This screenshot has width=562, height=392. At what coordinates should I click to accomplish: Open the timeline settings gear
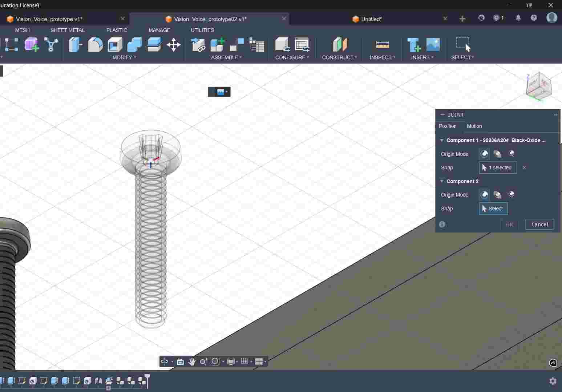553,381
